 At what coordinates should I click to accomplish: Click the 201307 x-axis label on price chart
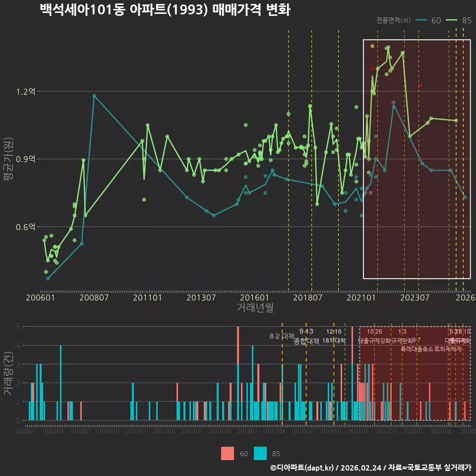pyautogui.click(x=201, y=297)
